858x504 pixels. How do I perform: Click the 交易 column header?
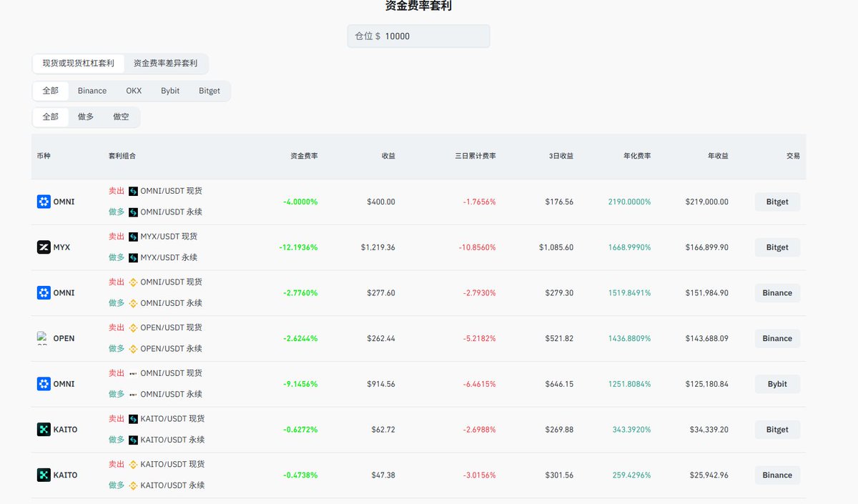(x=793, y=156)
